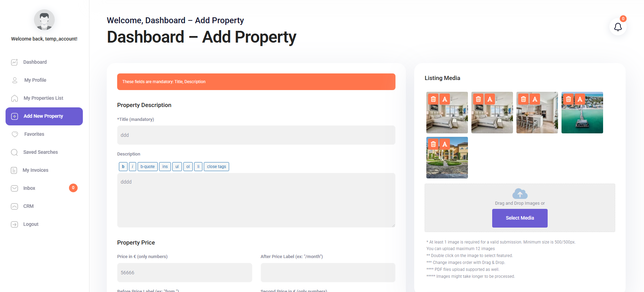Click the Select Media button
Screen dimensions: 644x292
(x=520, y=218)
